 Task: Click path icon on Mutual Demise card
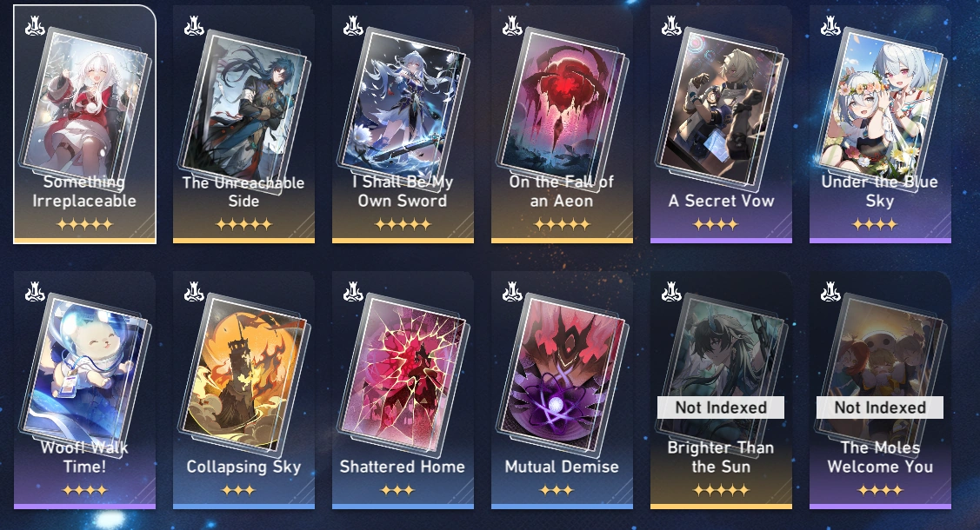pos(512,292)
